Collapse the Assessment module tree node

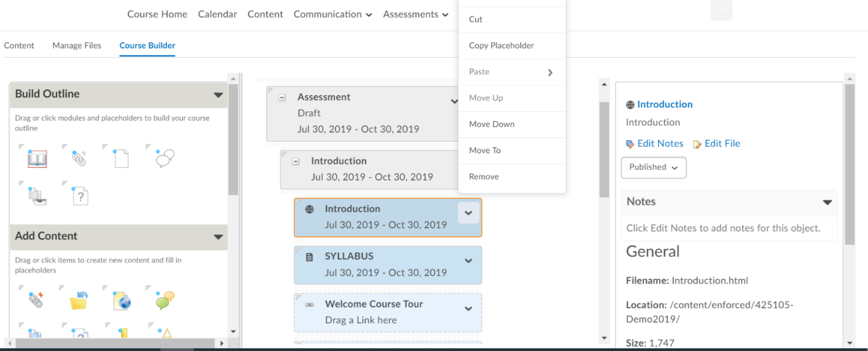(x=281, y=97)
